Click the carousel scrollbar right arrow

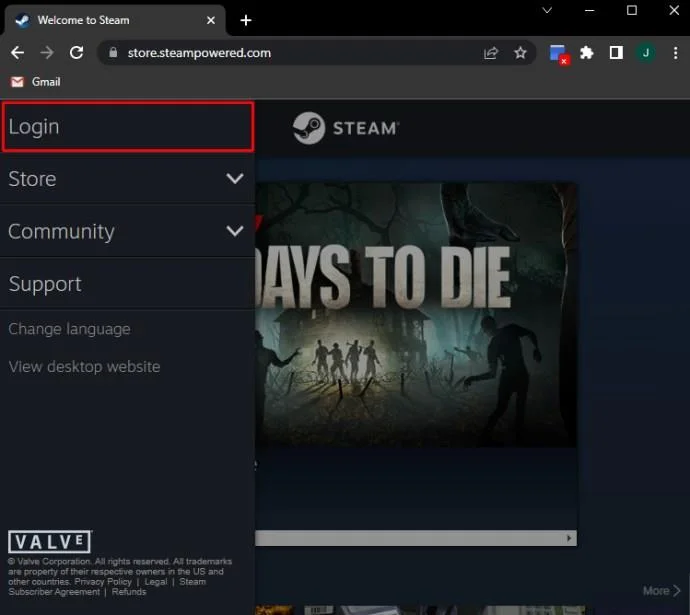(569, 538)
